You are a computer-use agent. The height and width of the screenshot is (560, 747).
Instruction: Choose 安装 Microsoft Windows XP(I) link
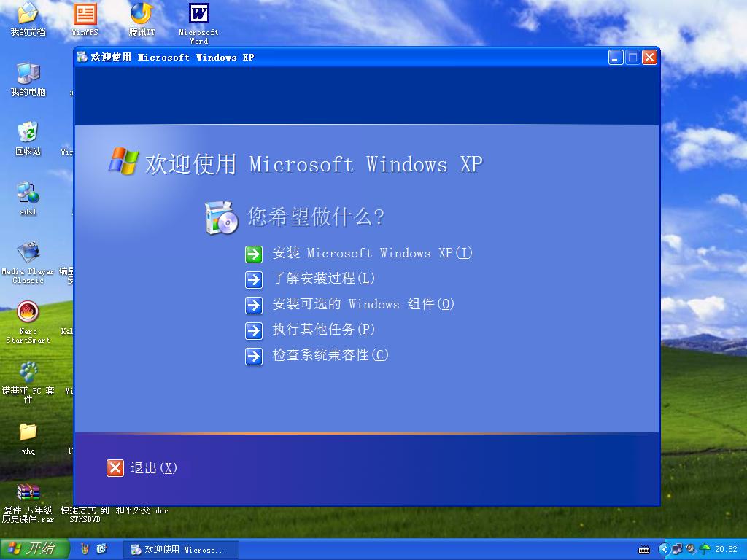(372, 253)
